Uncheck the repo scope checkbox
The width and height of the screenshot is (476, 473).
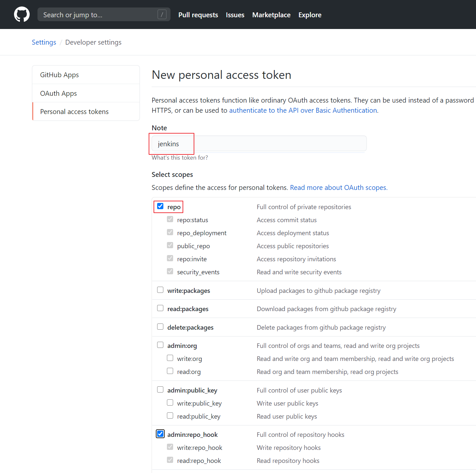click(x=160, y=206)
